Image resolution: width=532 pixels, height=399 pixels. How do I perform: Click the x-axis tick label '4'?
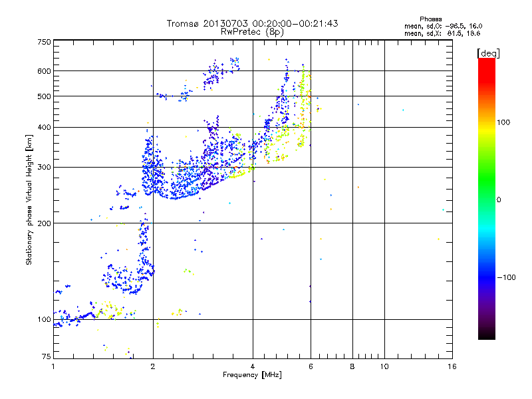253,366
